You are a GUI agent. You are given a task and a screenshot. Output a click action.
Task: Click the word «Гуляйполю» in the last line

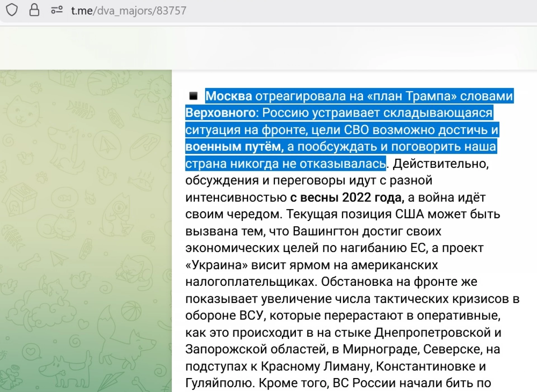click(219, 383)
